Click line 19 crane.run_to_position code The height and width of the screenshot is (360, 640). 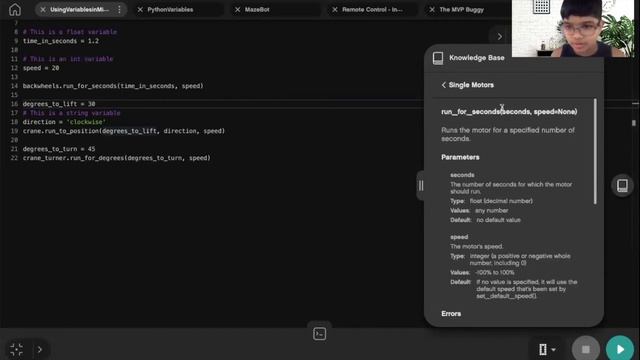click(124, 131)
